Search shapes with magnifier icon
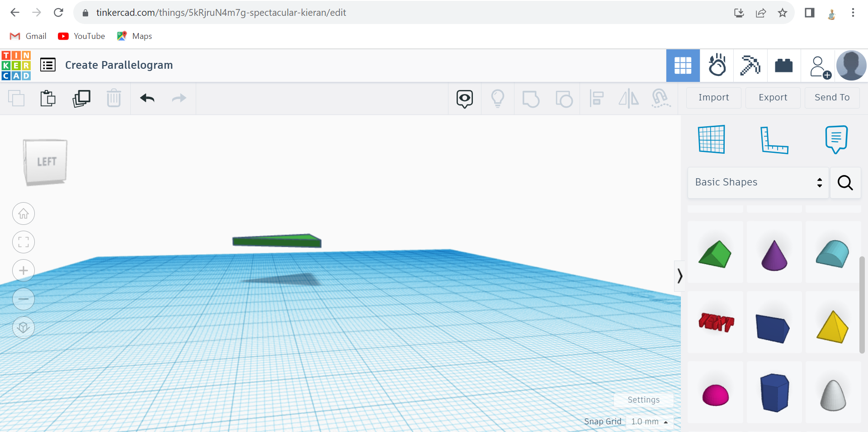 pyautogui.click(x=845, y=182)
